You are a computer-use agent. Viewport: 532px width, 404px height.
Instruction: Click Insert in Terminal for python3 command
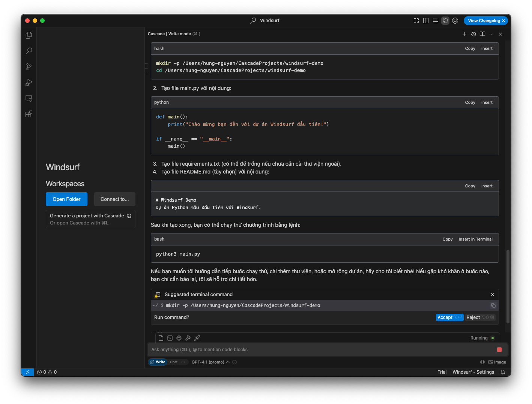pos(475,239)
